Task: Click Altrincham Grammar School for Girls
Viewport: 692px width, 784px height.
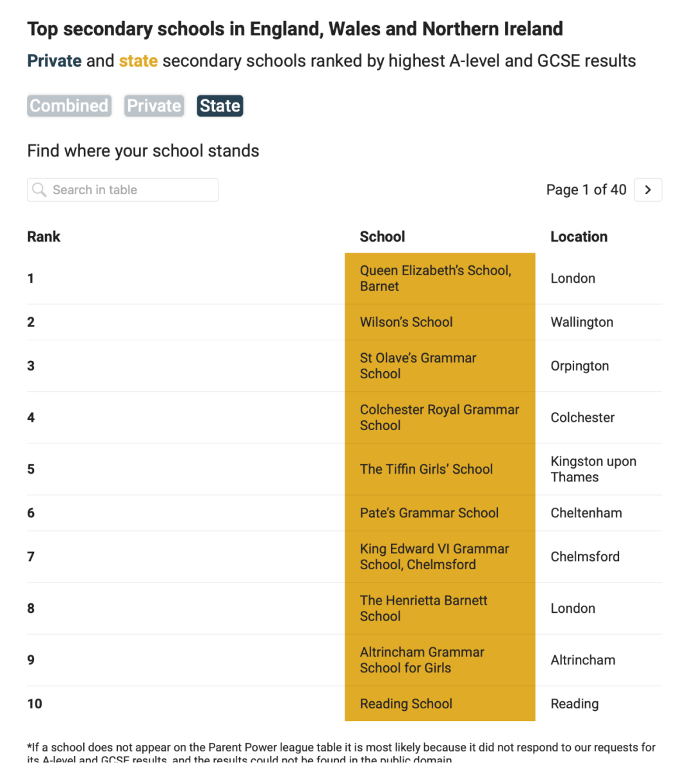Action: (x=422, y=660)
